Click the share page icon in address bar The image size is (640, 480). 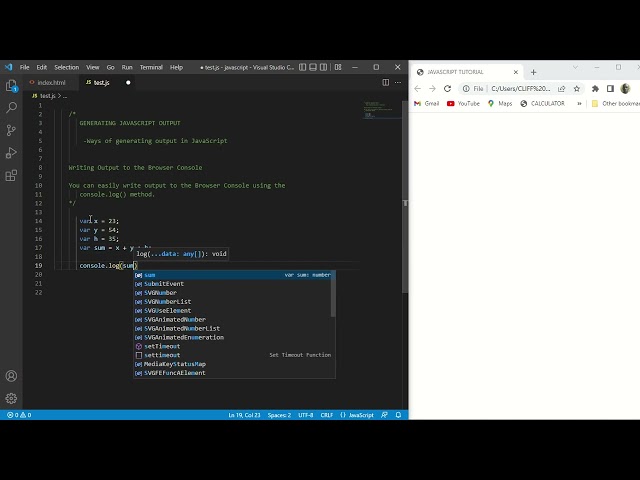(x=562, y=89)
